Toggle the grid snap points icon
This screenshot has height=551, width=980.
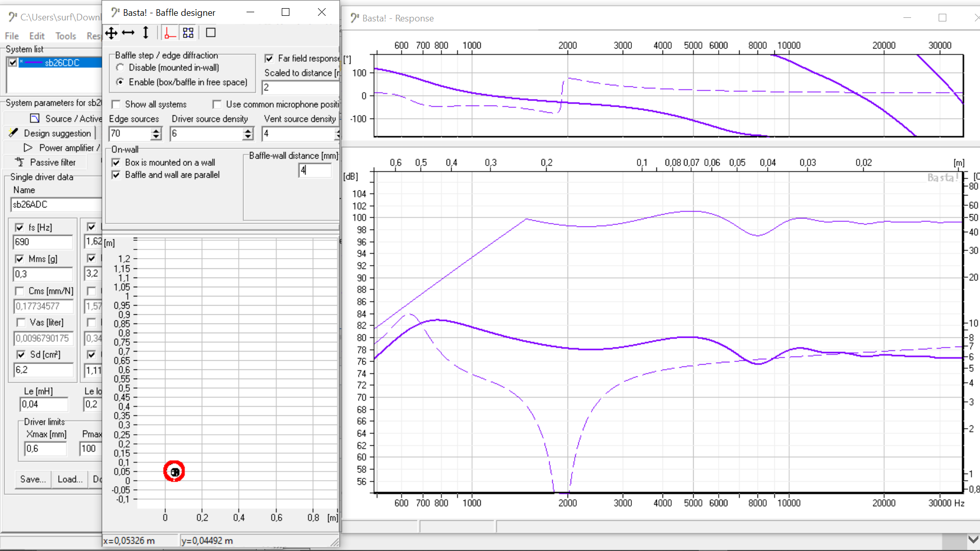[x=188, y=33]
